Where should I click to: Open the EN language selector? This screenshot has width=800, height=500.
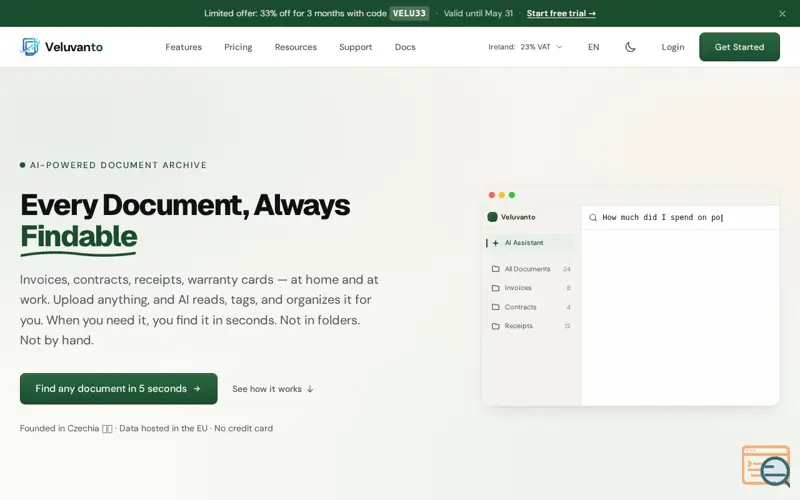coord(593,47)
